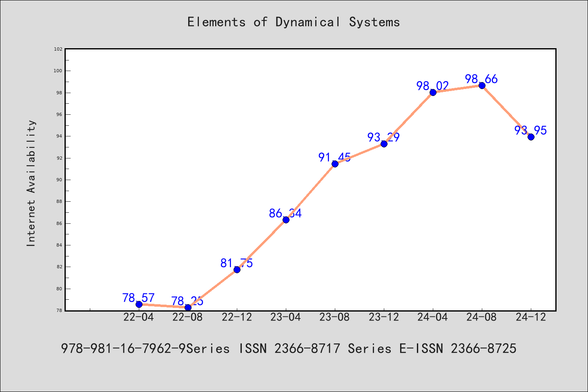Screen dimensions: 588x392
Task: Click the x-axis label '23-08'
Action: tap(335, 317)
